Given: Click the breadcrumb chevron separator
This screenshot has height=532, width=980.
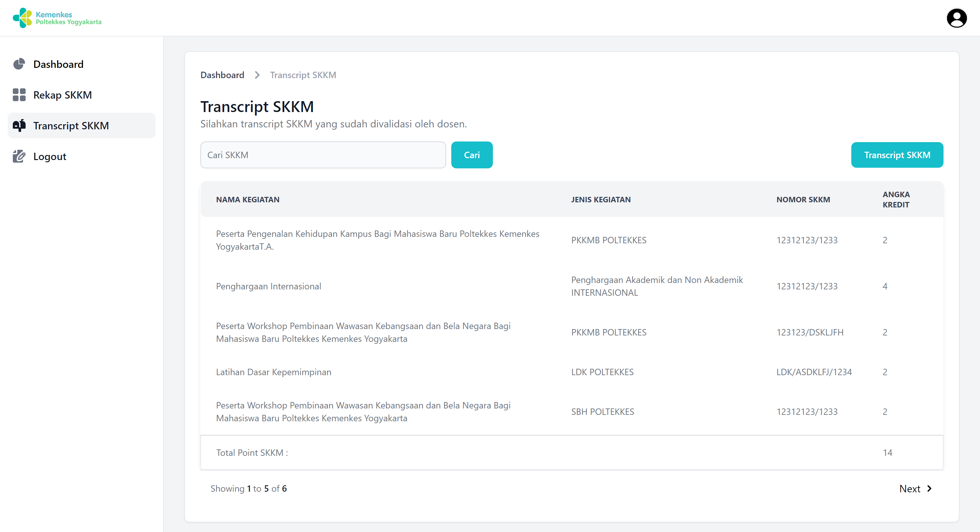Looking at the screenshot, I should click(x=257, y=75).
